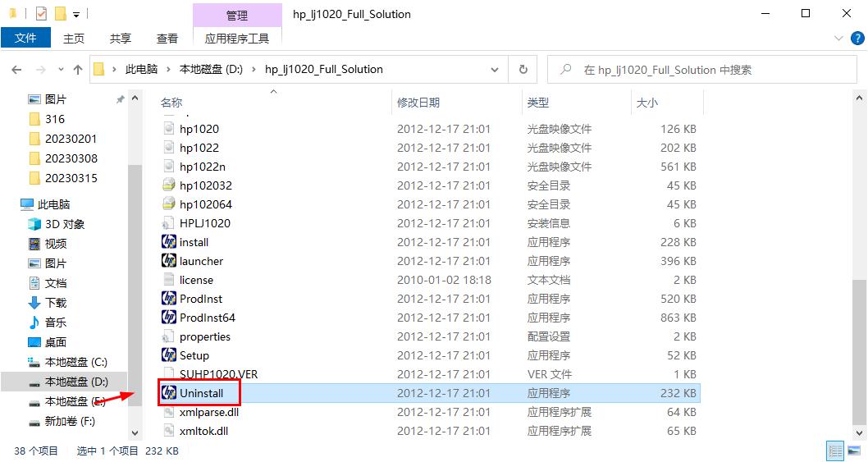The height and width of the screenshot is (462, 868).
Task: Open the Uninstall application file
Action: click(x=430, y=393)
